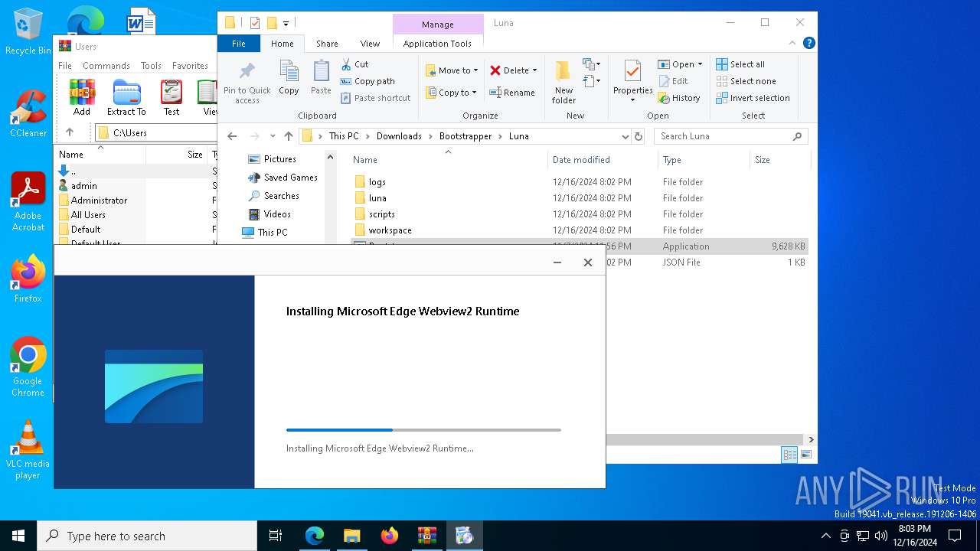This screenshot has width=980, height=551.
Task: Open Copy to dropdown
Action: click(452, 93)
